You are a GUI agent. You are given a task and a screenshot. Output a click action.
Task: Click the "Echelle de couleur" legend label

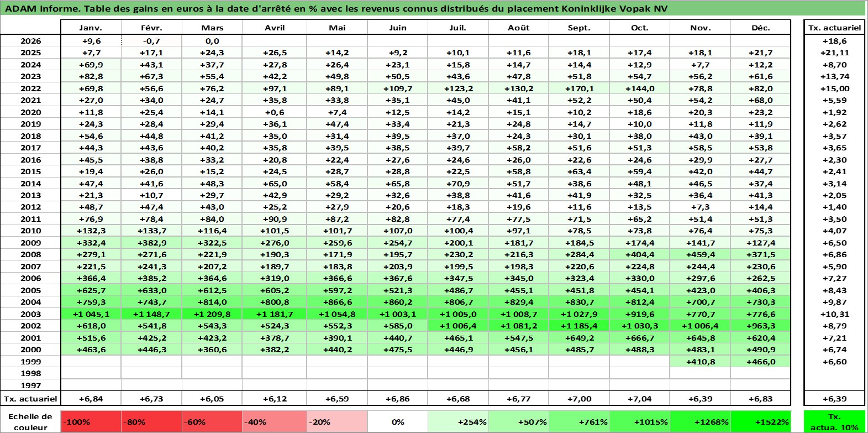pos(30,422)
